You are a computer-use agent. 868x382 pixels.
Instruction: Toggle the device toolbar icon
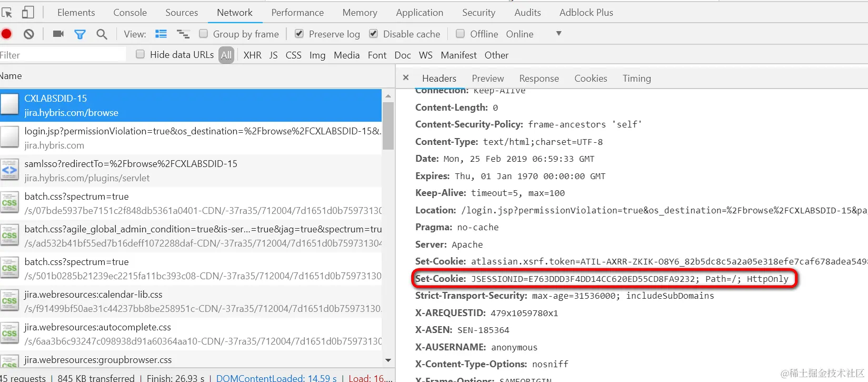27,12
